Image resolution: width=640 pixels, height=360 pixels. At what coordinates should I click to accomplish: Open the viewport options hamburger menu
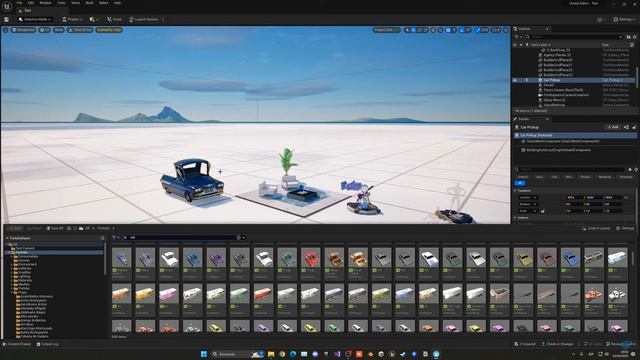[5, 30]
